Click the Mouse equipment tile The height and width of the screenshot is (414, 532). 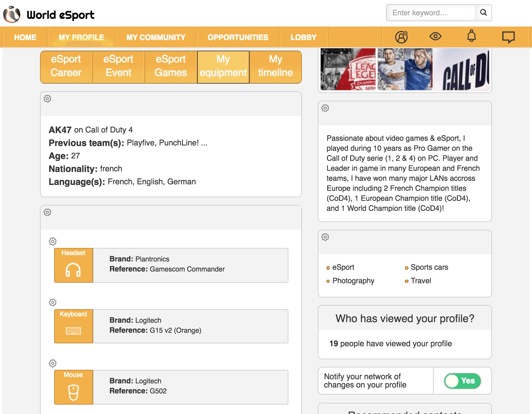[x=74, y=387]
